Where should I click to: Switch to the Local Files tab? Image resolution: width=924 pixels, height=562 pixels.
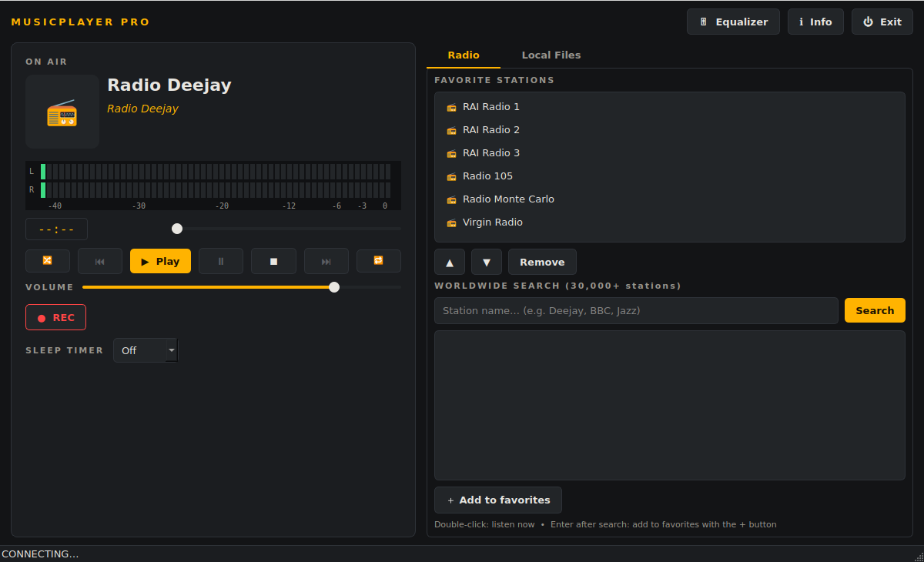551,55
